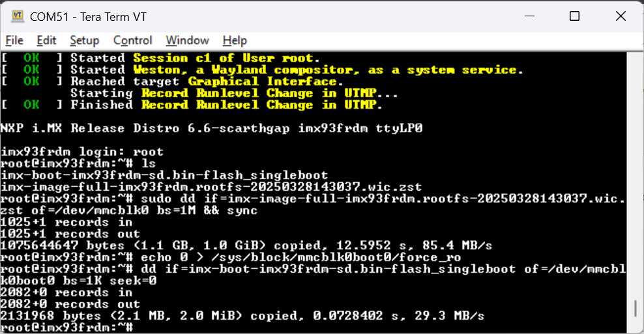Open the Window menu
The width and height of the screenshot is (644, 334).
[187, 40]
